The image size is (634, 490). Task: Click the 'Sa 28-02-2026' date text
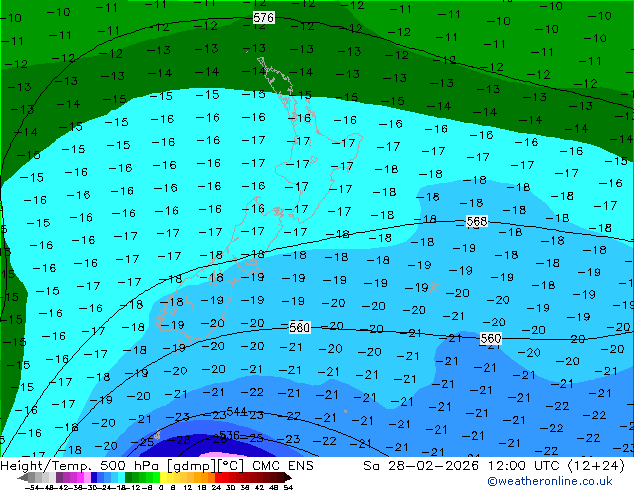point(421,466)
